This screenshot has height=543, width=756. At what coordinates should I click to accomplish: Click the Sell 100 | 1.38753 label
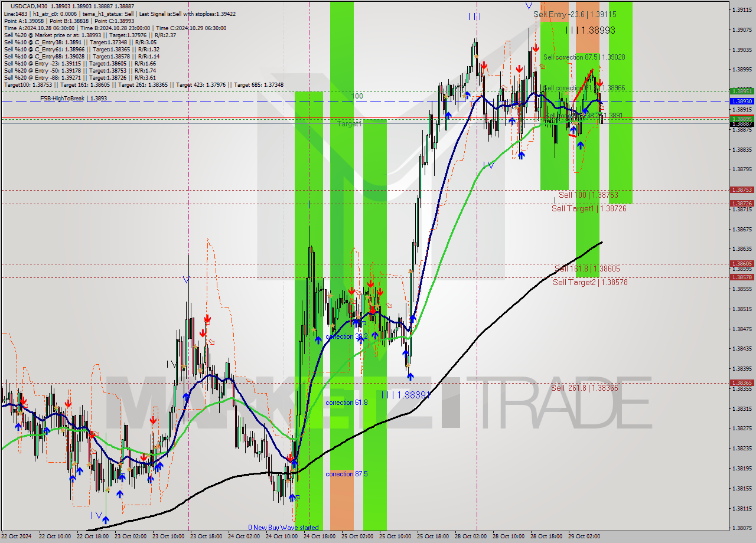tap(588, 195)
